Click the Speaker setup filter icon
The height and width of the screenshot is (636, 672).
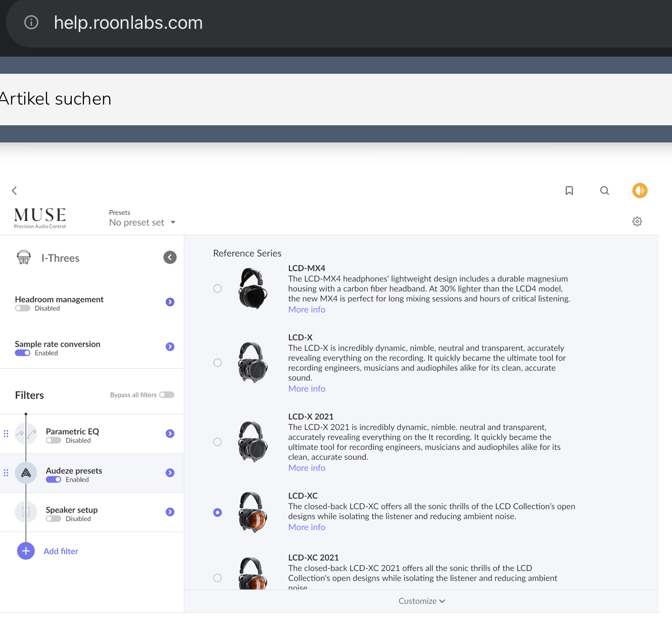point(26,512)
